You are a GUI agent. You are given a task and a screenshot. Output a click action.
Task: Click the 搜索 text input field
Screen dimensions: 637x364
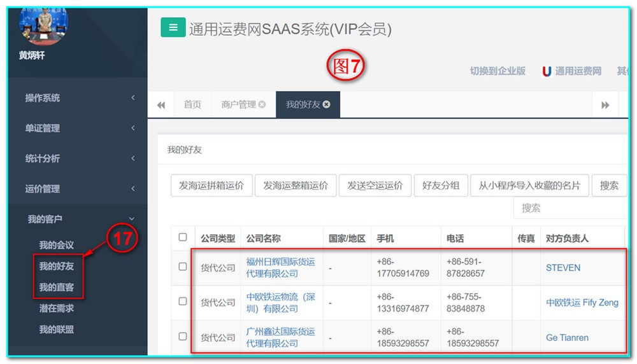coord(570,208)
